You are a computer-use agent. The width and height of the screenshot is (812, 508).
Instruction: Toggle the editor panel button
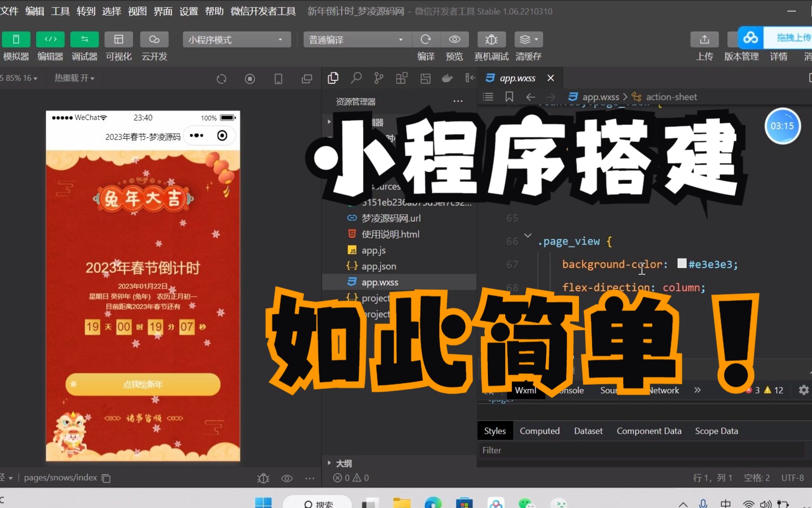coord(50,40)
